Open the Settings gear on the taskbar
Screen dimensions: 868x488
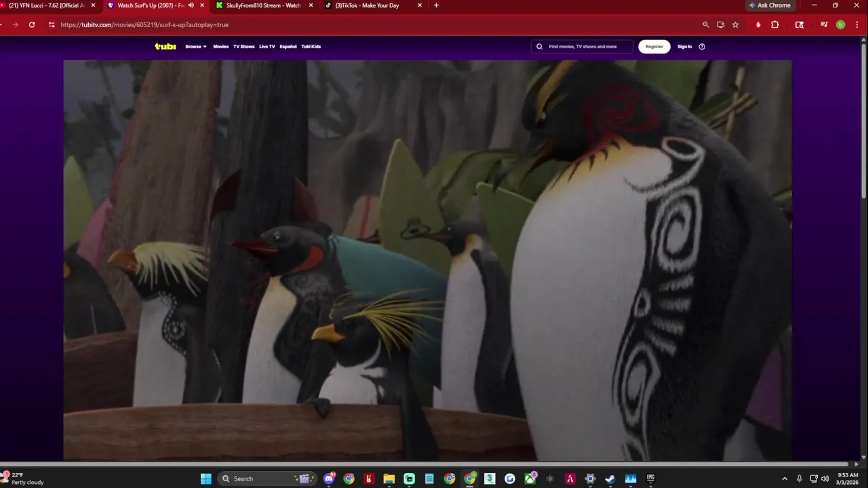pyautogui.click(x=590, y=479)
